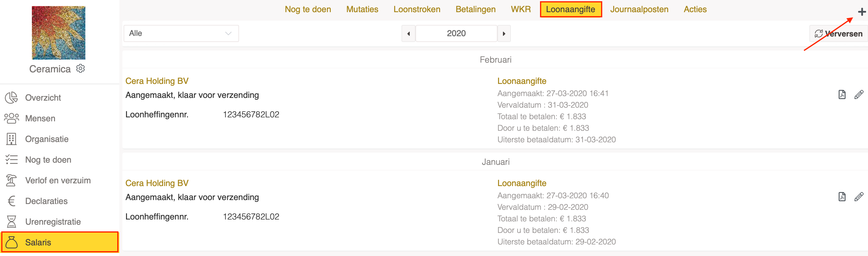
Task: Open PDF icon for Februari loonaangifte
Action: pyautogui.click(x=842, y=95)
